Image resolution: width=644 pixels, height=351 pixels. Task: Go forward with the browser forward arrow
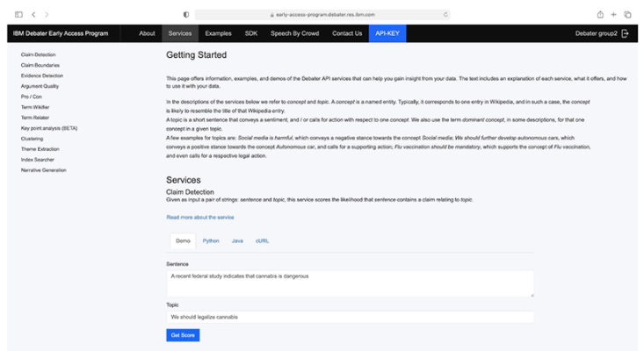click(x=47, y=15)
